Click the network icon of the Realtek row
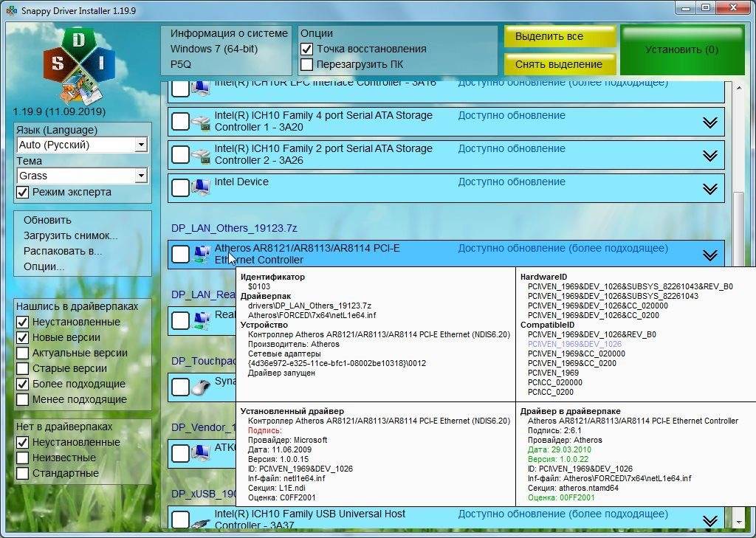Viewport: 756px width, 538px height. click(x=202, y=320)
